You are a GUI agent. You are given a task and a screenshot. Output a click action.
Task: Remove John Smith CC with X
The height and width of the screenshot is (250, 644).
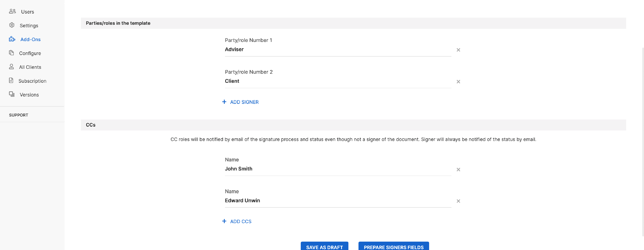458,169
